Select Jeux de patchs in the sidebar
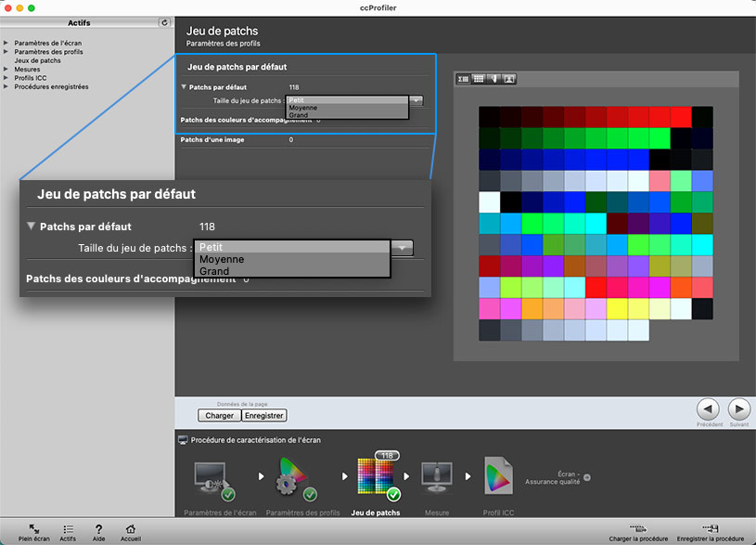Screen dimensions: 756x545 pyautogui.click(x=38, y=60)
